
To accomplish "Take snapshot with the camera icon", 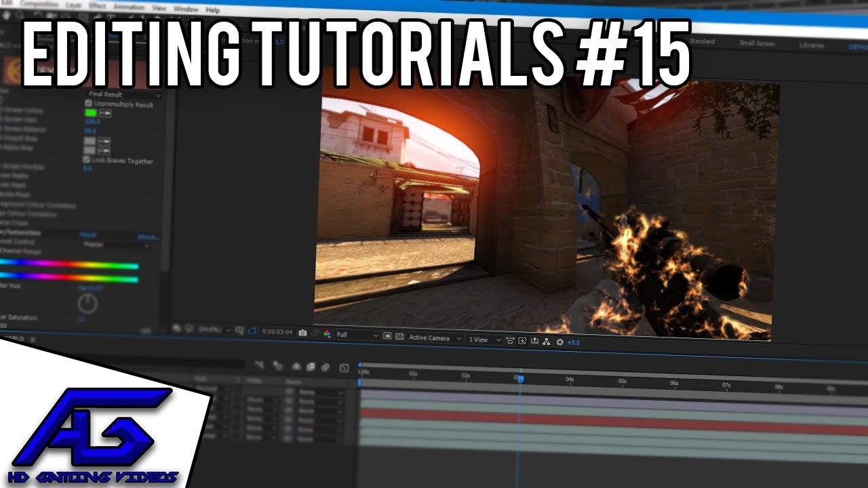I will click(x=302, y=333).
